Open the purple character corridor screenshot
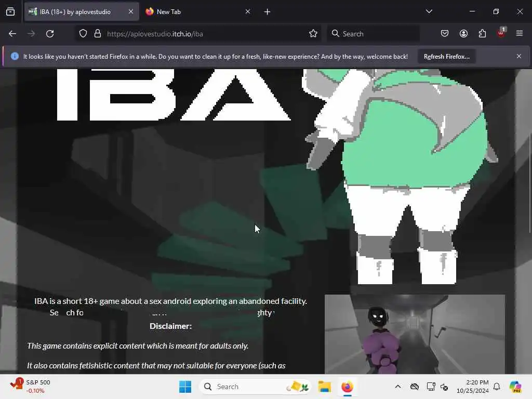Viewport: 532px width, 399px height. pos(415,334)
